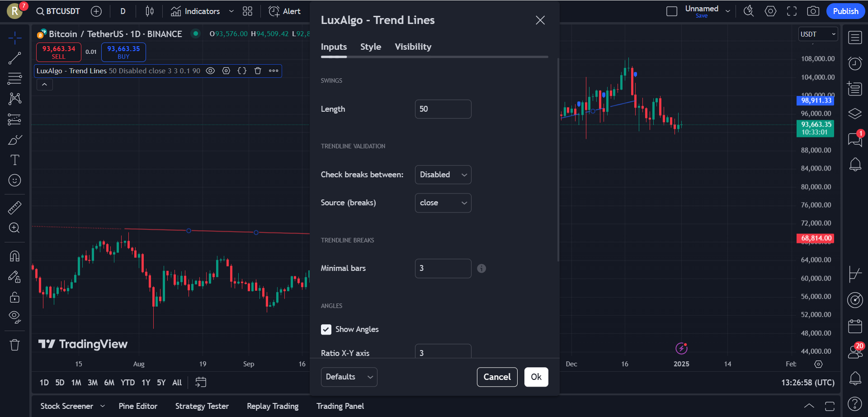This screenshot has width=868, height=417.
Task: Activate the magnet mode icon
Action: tap(14, 256)
